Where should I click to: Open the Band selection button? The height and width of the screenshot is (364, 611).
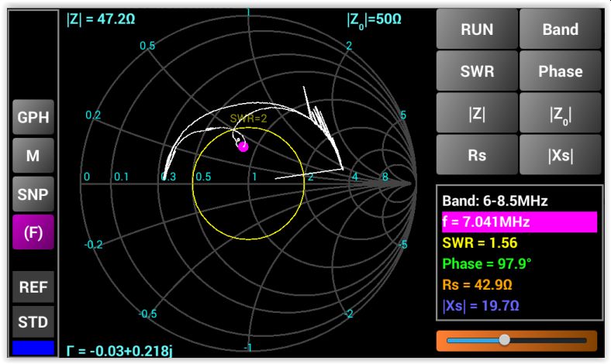[561, 29]
